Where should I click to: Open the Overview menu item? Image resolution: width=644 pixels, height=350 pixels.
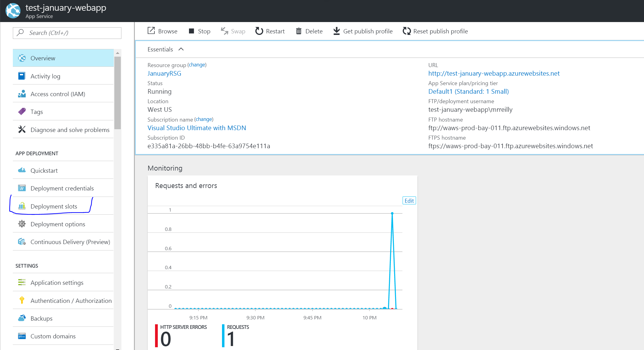coord(63,58)
